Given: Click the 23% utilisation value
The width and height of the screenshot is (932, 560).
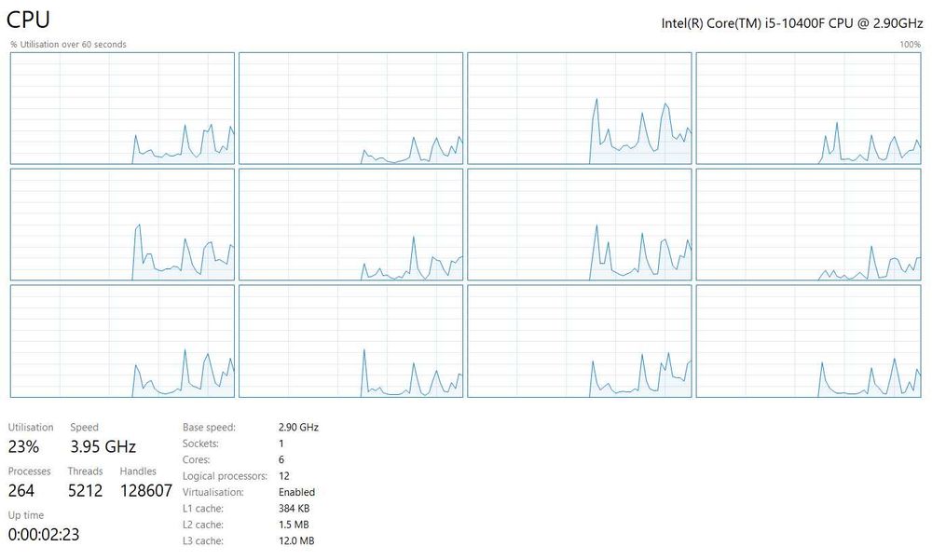Looking at the screenshot, I should [x=24, y=446].
